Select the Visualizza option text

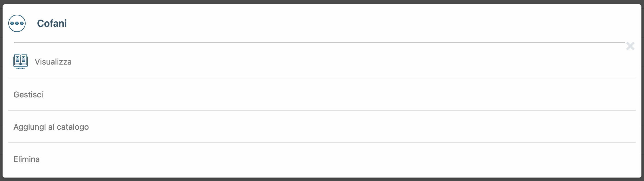tap(53, 62)
